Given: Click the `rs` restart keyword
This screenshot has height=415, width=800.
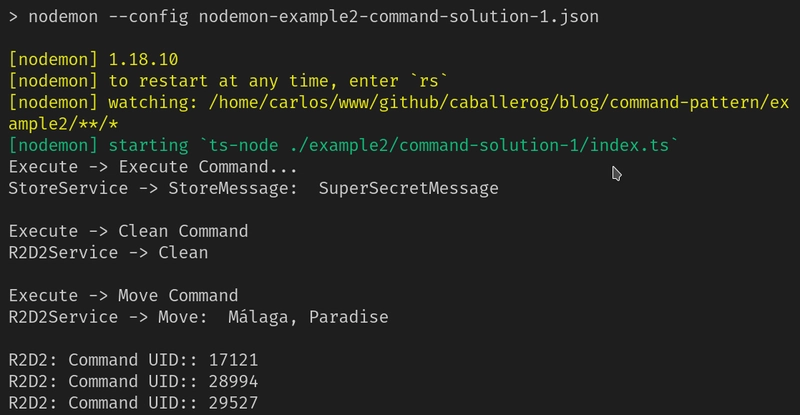Looking at the screenshot, I should point(429,81).
